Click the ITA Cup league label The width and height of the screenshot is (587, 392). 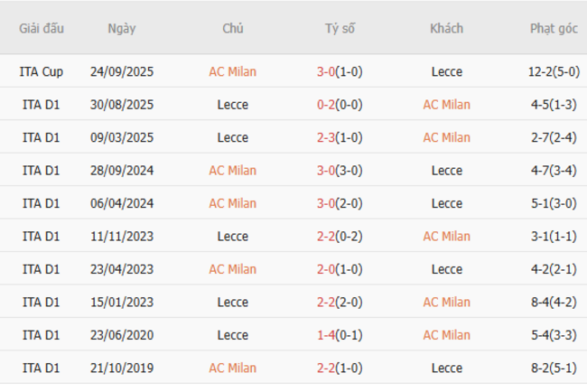coord(42,71)
